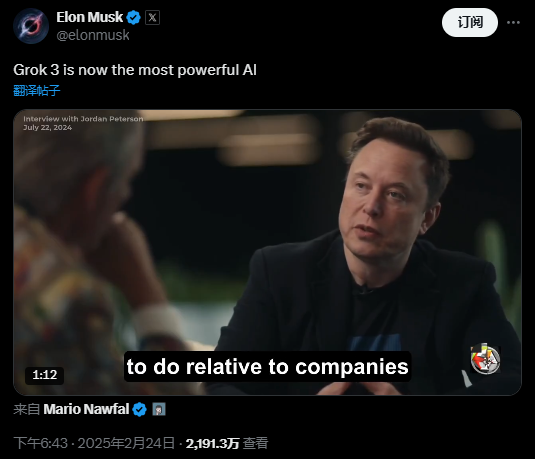Open the X affiliate badge next to name

(153, 17)
